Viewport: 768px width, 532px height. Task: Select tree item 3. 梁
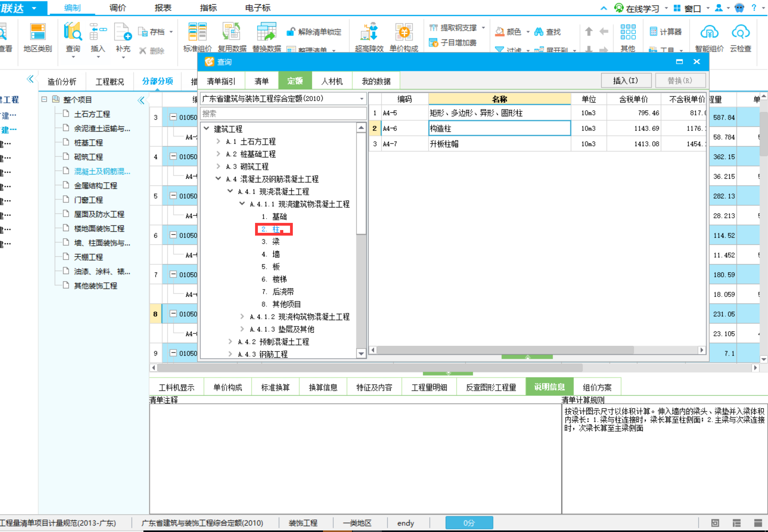tap(271, 242)
